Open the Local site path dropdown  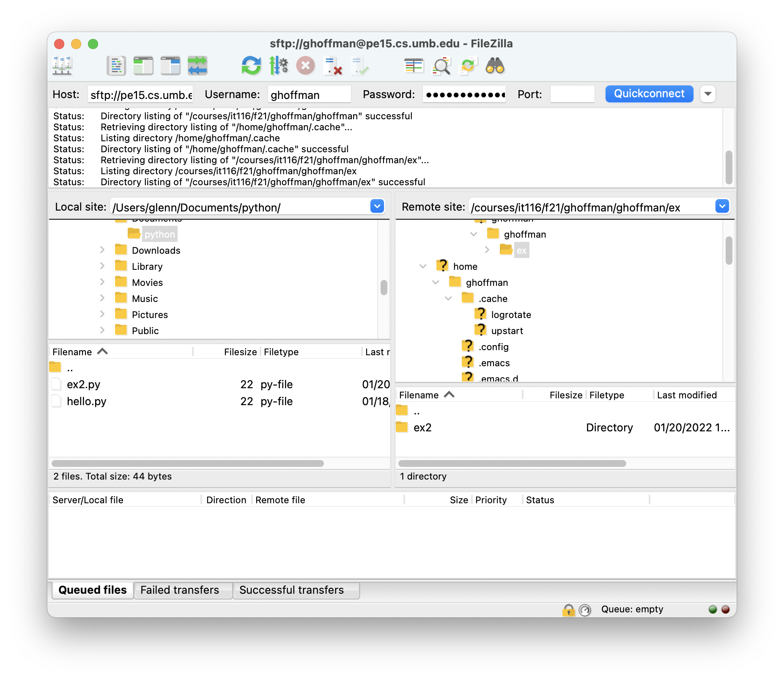377,206
